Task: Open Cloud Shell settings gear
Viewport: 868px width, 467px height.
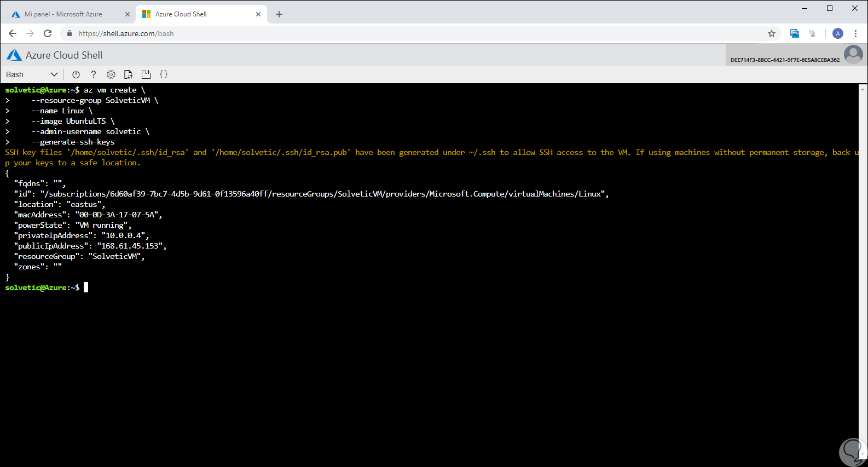Action: tap(111, 74)
